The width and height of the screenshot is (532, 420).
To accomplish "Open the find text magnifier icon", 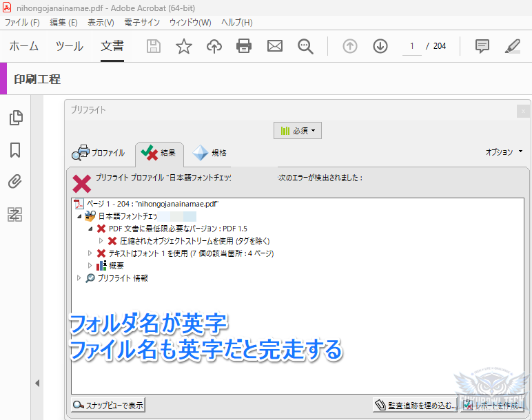I will (305, 46).
